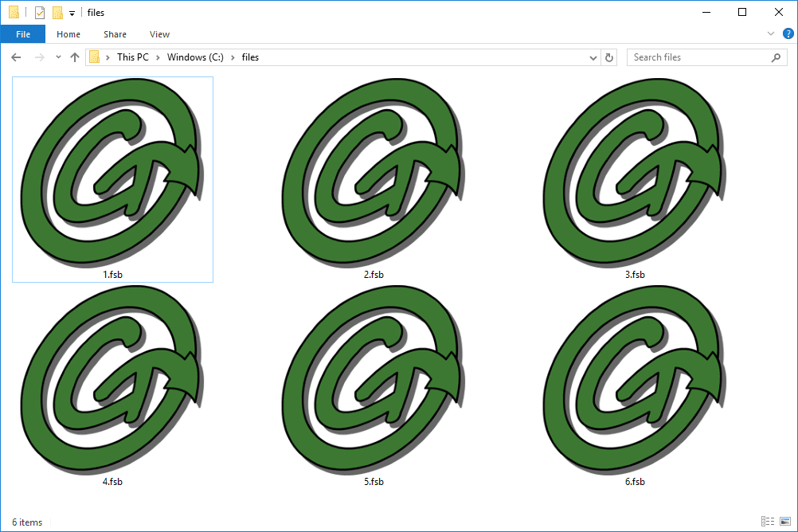The width and height of the screenshot is (798, 532).
Task: Click the Back navigation arrow
Action: [x=16, y=57]
